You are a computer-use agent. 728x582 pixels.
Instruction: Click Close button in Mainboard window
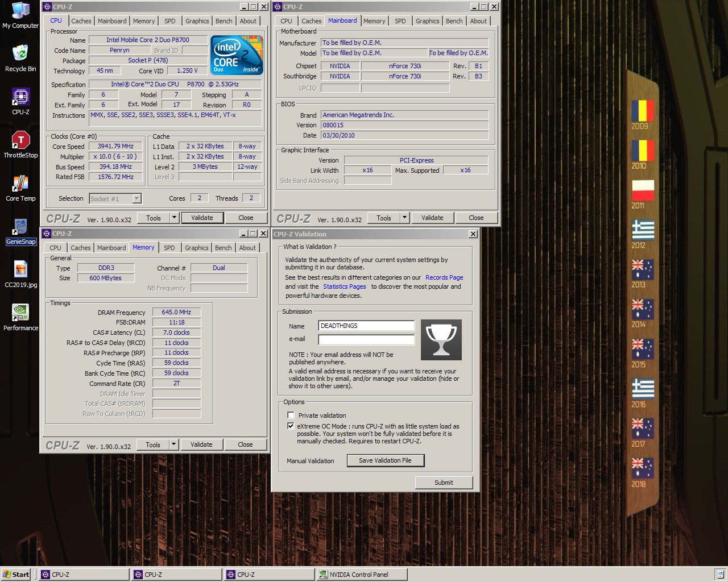coord(476,218)
